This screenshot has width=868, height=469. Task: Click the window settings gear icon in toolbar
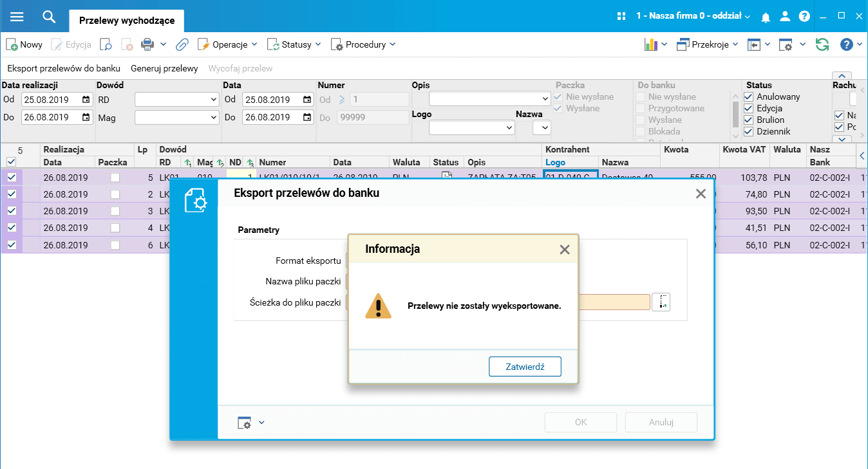click(x=786, y=44)
